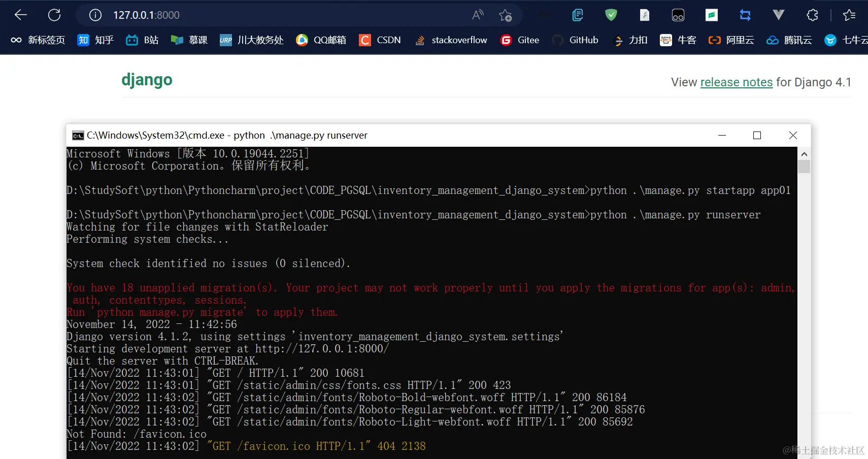Viewport: 868px width, 459px height.
Task: Open the stackoverflow bookmark
Action: pos(451,40)
